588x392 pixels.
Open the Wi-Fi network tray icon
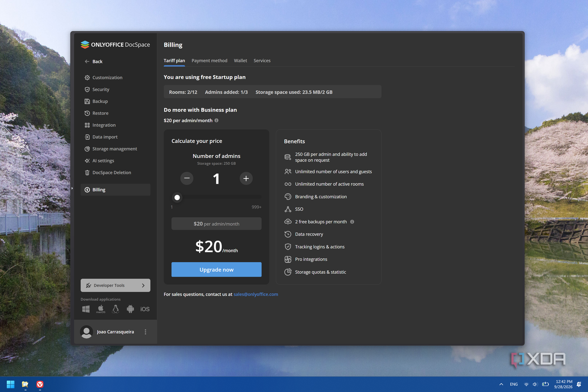coord(526,384)
